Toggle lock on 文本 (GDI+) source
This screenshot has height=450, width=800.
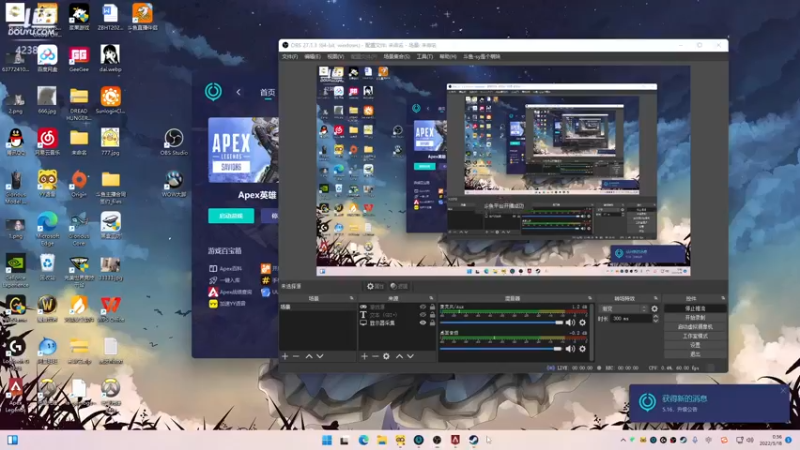click(432, 315)
